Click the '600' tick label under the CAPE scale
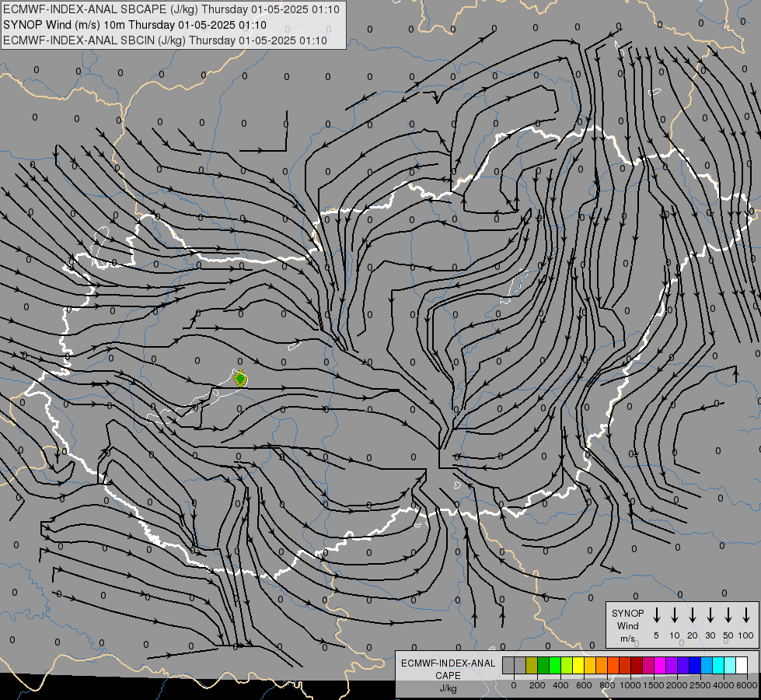The width and height of the screenshot is (761, 700). 584,685
